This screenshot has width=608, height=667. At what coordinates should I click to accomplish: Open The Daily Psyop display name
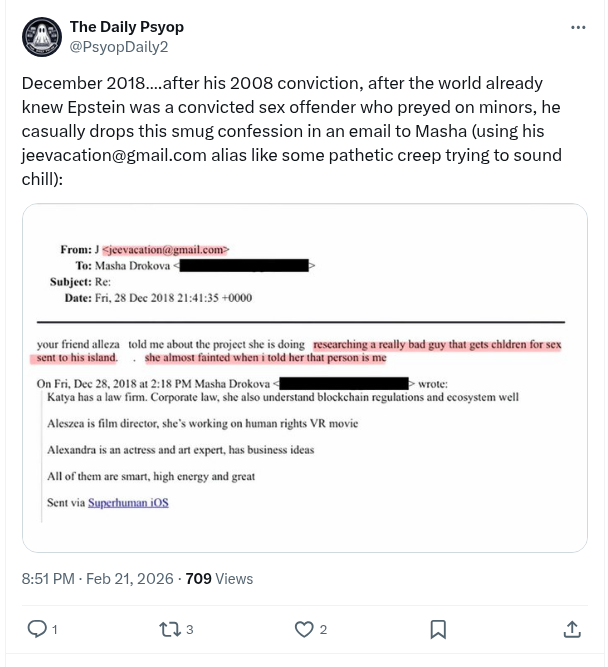[126, 27]
